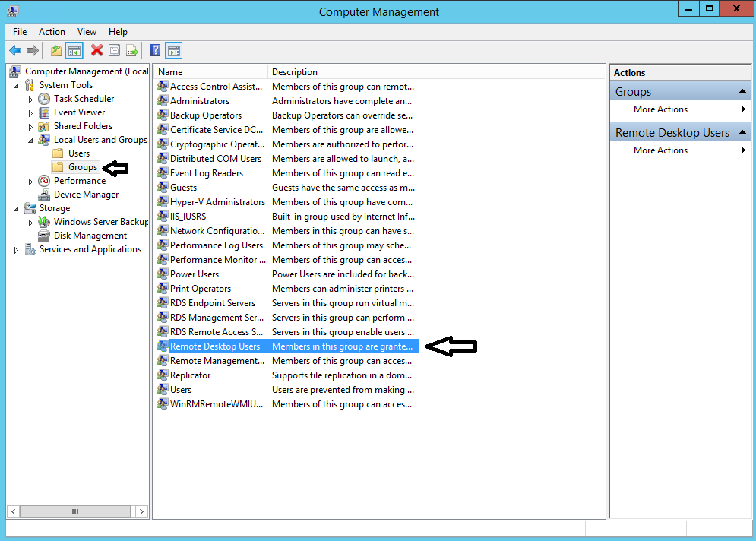Expand the Performance tree node
756x541 pixels.
30,182
